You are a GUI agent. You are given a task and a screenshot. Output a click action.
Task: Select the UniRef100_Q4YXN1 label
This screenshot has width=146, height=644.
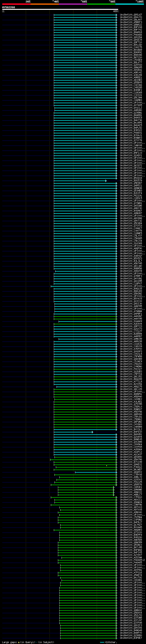tap(131, 278)
